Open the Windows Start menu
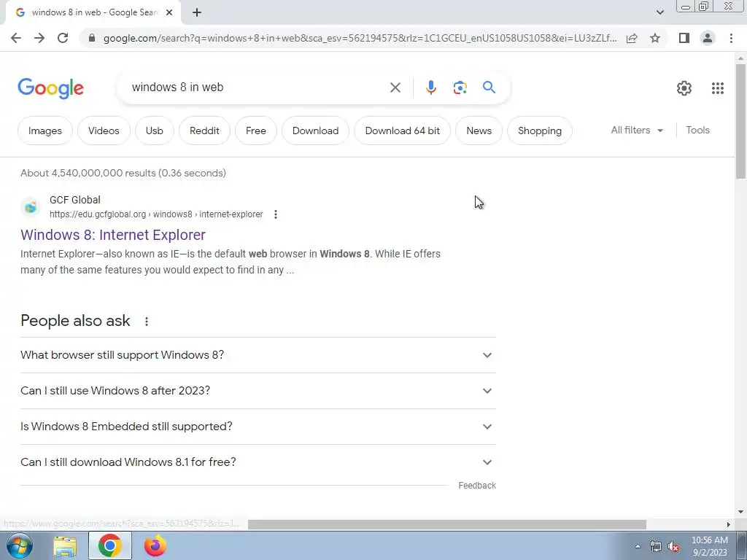 19,545
